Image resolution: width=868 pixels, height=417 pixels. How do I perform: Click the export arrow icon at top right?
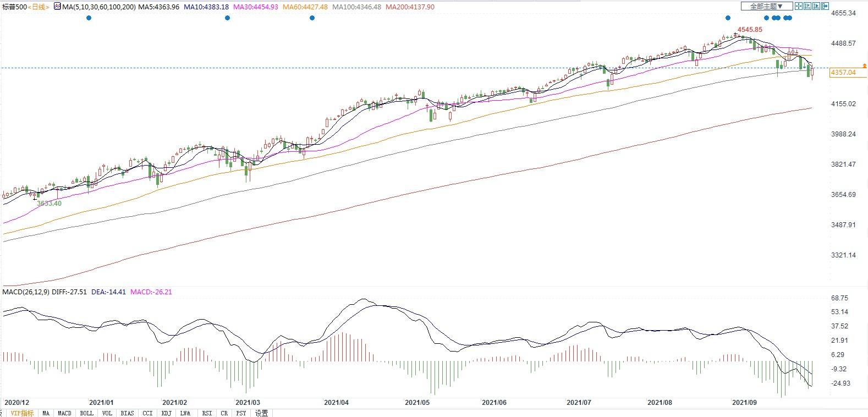(x=825, y=6)
